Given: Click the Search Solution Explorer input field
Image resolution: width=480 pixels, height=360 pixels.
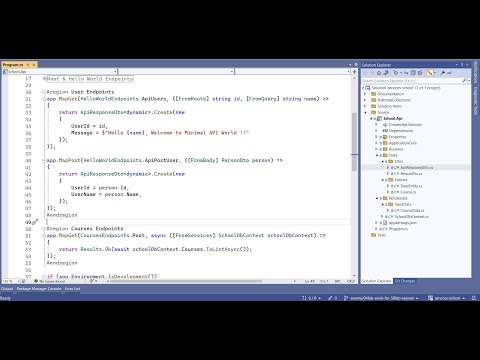Looking at the screenshot, I should coord(412,81).
